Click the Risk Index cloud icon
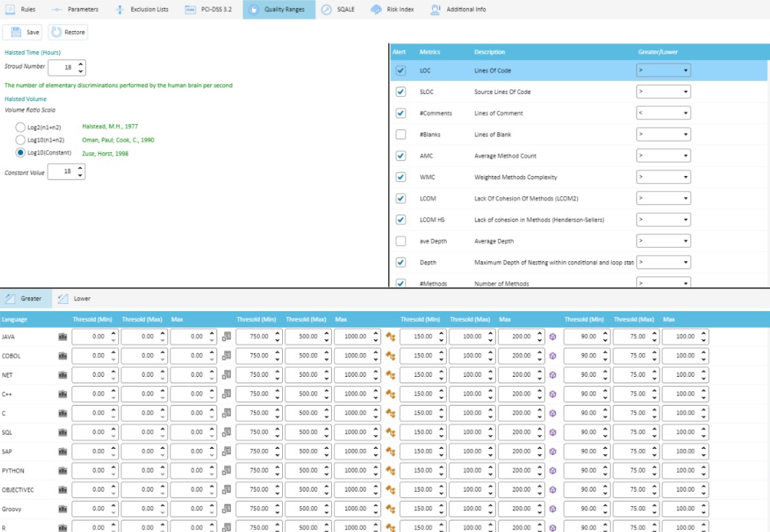770x532 pixels. click(x=375, y=9)
